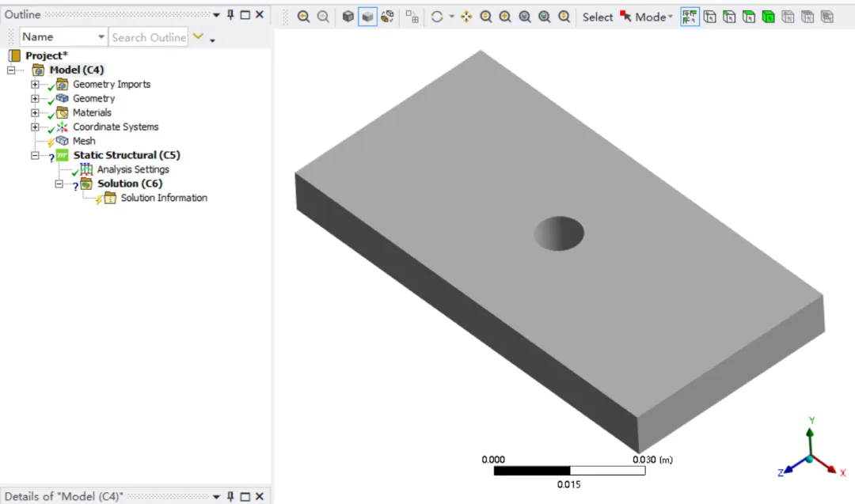Select Analysis Settings in the outline
The height and width of the screenshot is (504, 855).
tap(133, 169)
